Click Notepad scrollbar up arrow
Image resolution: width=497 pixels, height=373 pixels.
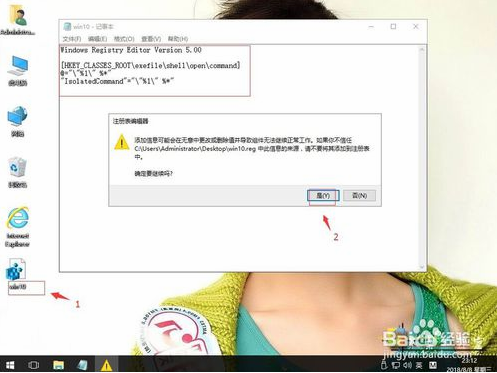422,50
